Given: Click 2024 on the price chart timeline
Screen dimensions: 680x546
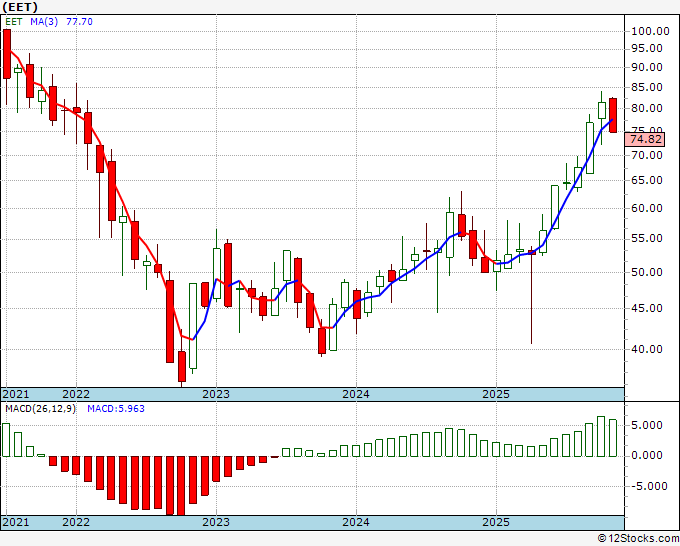Looking at the screenshot, I should (356, 394).
